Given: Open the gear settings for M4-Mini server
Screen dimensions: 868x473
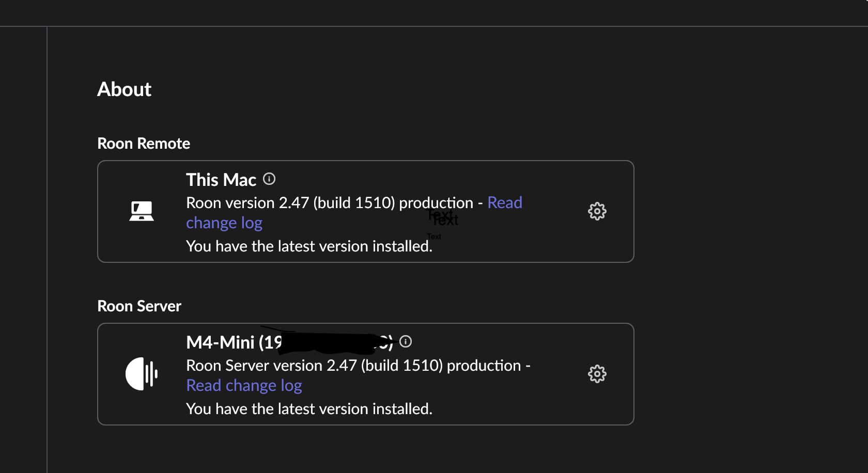Looking at the screenshot, I should [597, 374].
